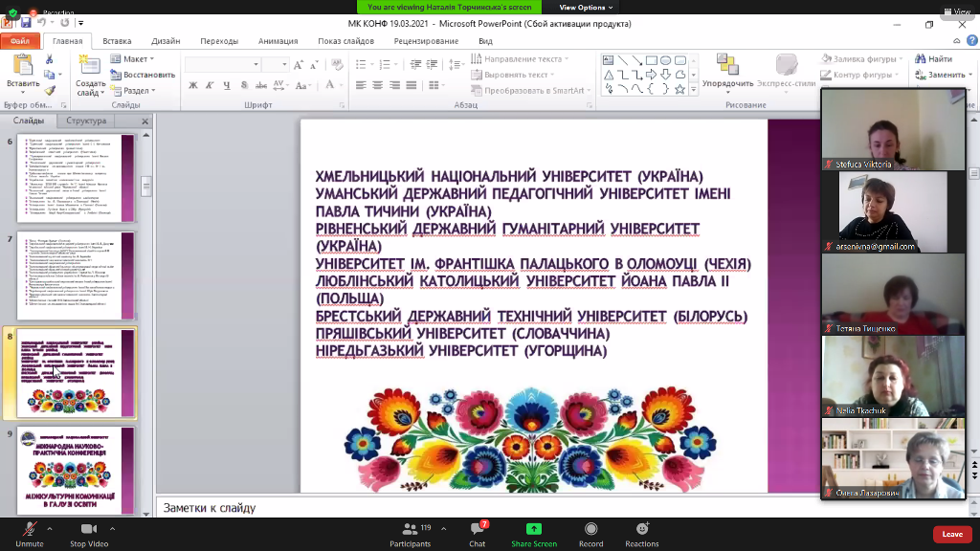Click the clear formatting icon
Viewport: 980px width, 551px height.
(337, 64)
